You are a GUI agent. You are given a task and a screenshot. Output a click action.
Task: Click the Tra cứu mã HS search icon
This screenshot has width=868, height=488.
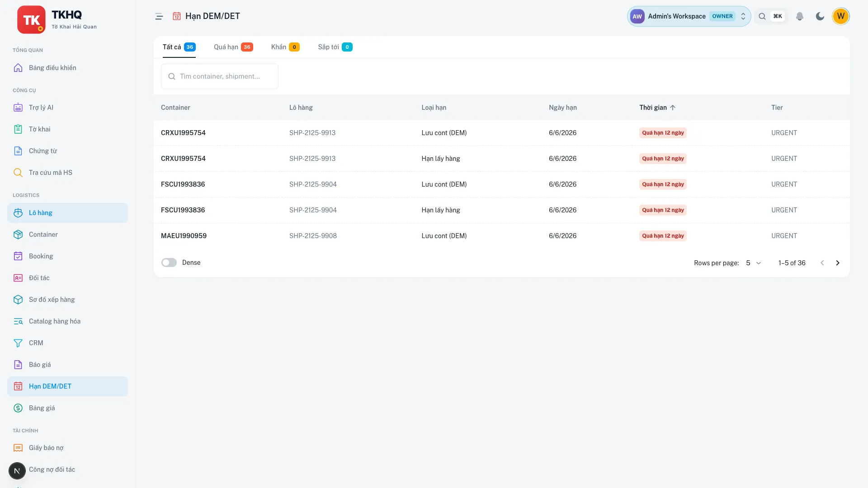pos(18,173)
